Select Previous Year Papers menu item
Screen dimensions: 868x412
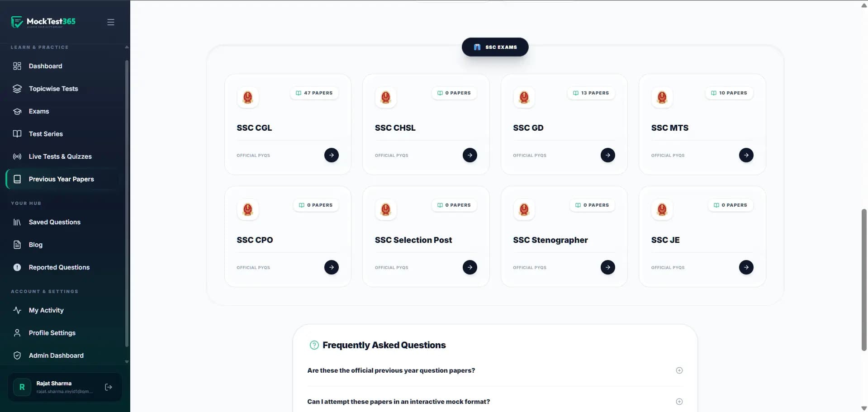(x=62, y=179)
